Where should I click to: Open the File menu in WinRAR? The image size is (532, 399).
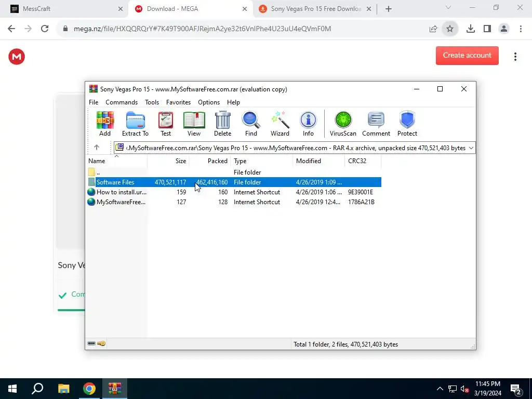click(94, 102)
